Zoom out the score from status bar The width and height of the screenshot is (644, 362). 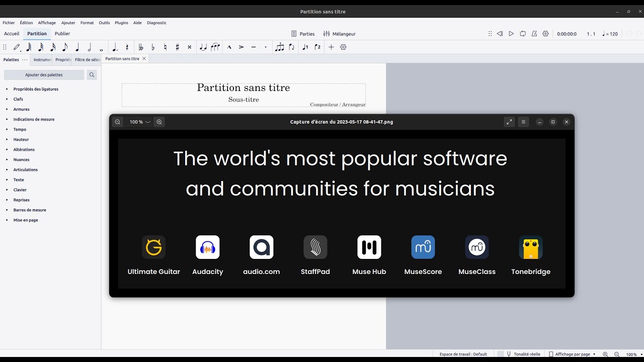(616, 354)
